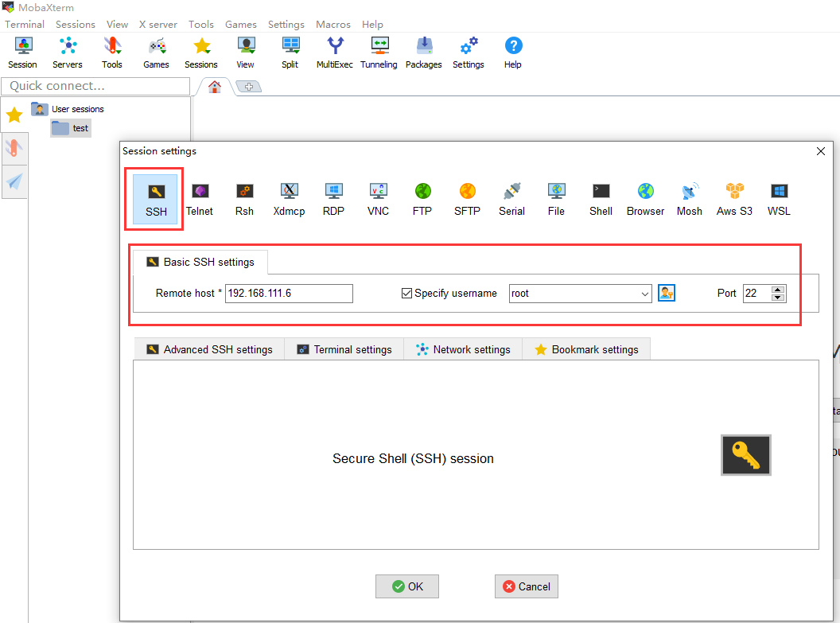Show the Sessions star toolbar icon

[x=201, y=53]
